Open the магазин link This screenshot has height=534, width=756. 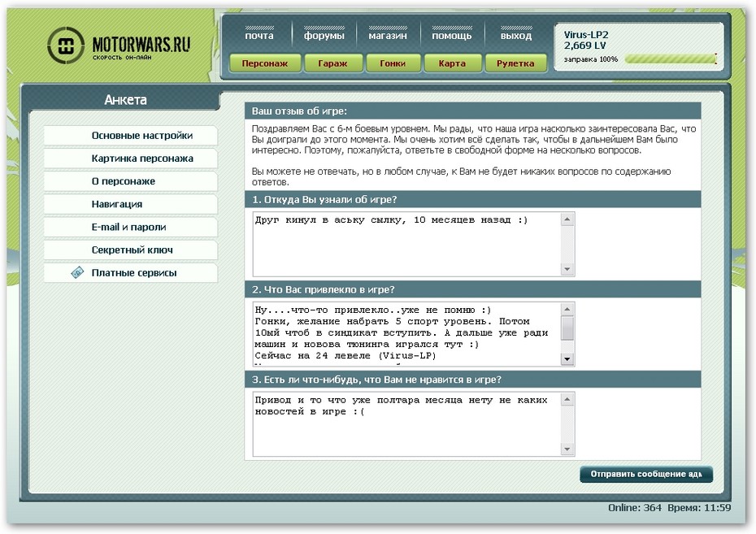click(x=388, y=35)
